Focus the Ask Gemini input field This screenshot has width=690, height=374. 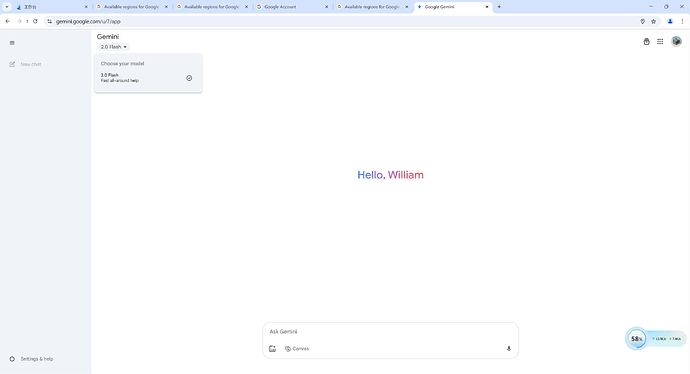390,331
